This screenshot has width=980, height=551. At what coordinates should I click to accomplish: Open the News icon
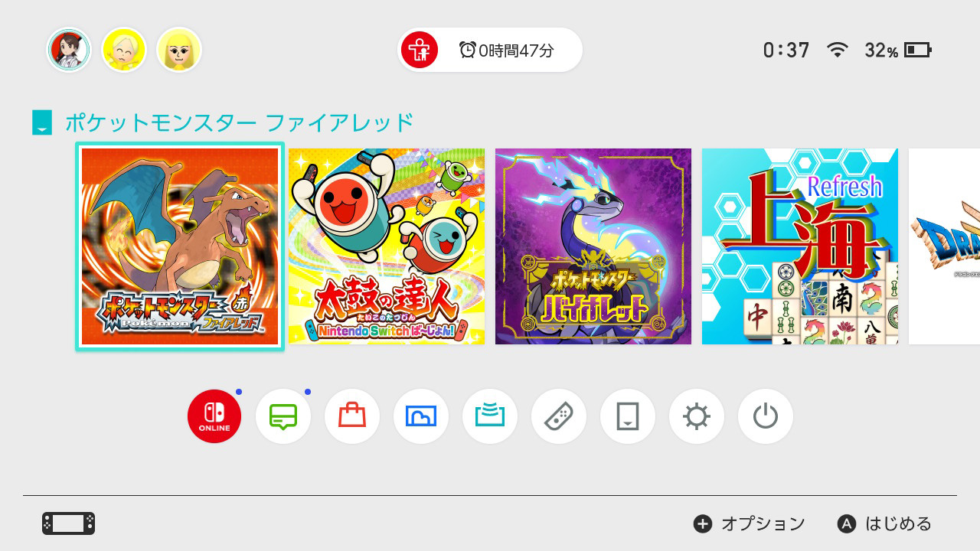click(283, 416)
